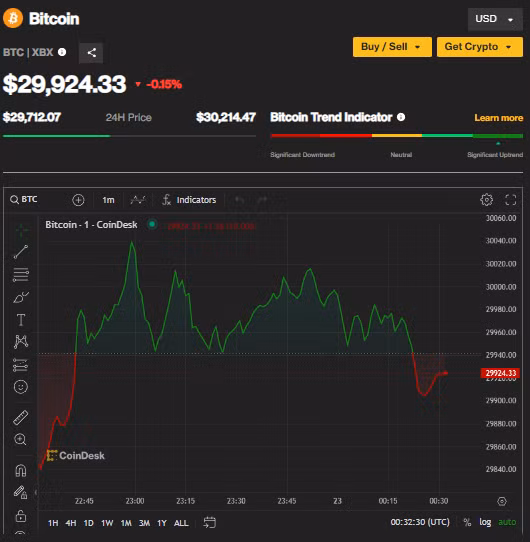Select the prediction and measurement tool
Image resolution: width=530 pixels, height=542 pixels.
pos(20,365)
